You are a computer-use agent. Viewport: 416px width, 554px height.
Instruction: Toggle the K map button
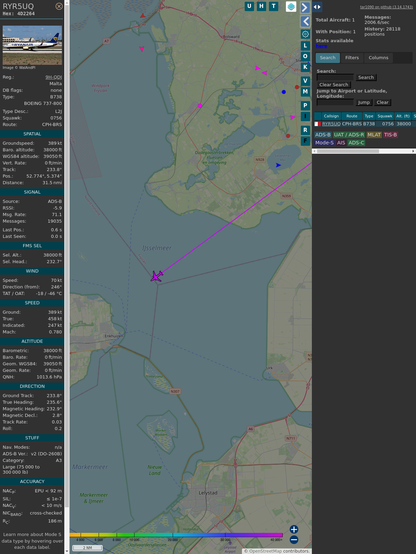[x=305, y=67]
